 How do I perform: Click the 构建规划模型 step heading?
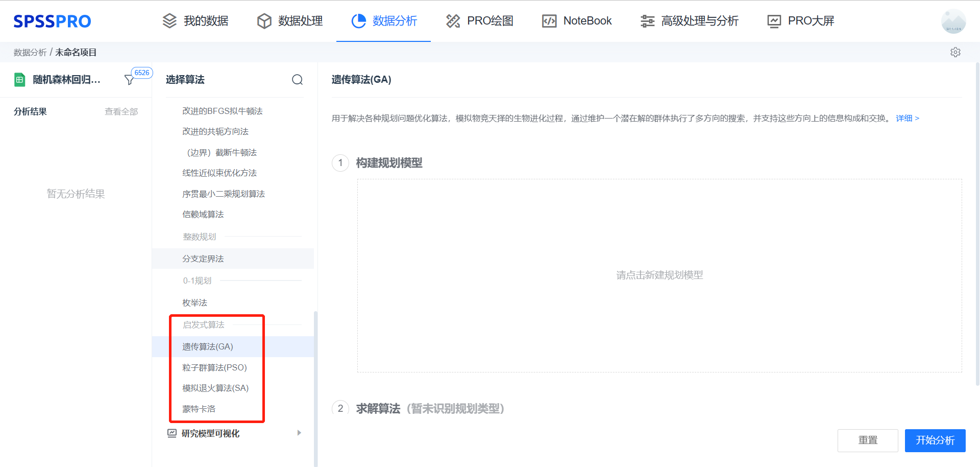(x=389, y=162)
